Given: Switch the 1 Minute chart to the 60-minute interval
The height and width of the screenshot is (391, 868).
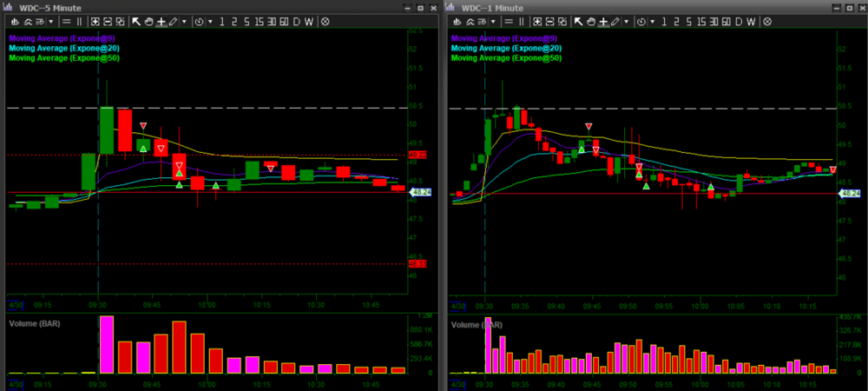Looking at the screenshot, I should coord(726,20).
